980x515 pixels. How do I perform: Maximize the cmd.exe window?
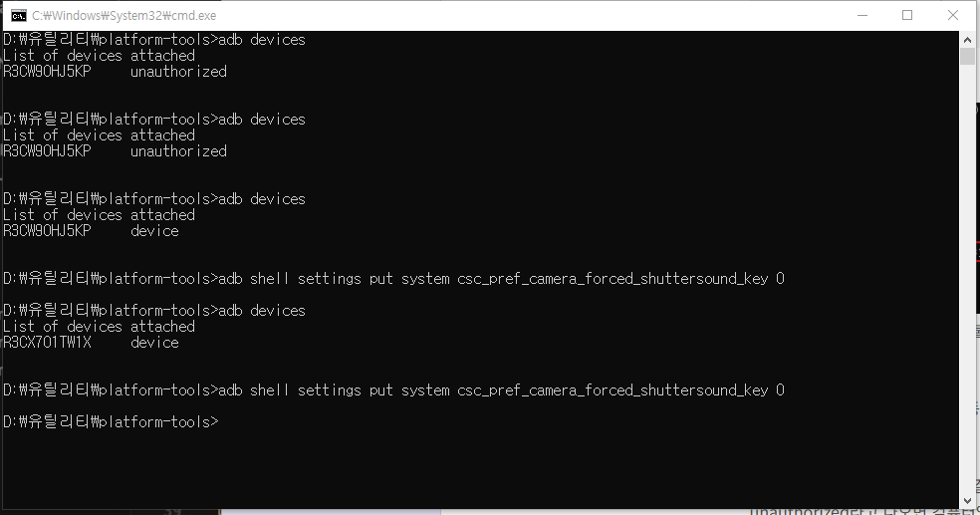coord(906,15)
